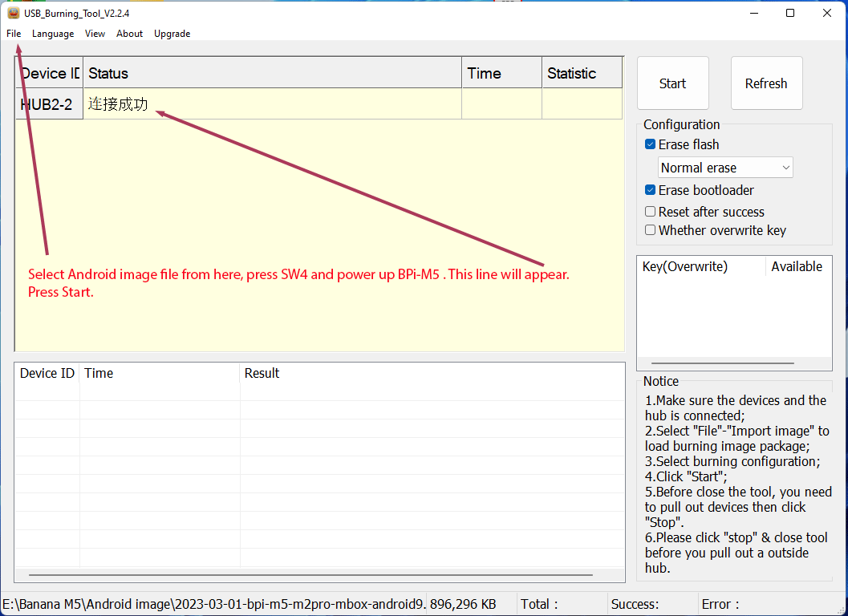Maximize the USB Burning Tool window
Viewport: 848px width, 616px height.
[x=790, y=13]
